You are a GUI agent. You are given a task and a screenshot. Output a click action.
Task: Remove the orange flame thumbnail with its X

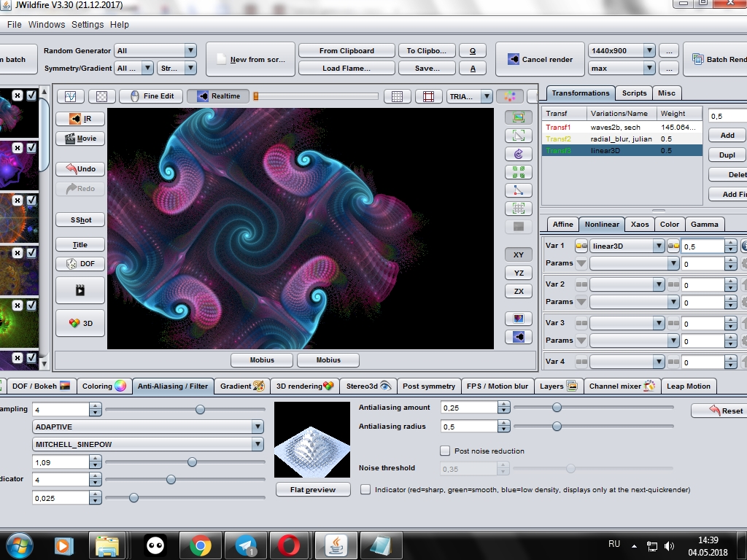coord(18,200)
